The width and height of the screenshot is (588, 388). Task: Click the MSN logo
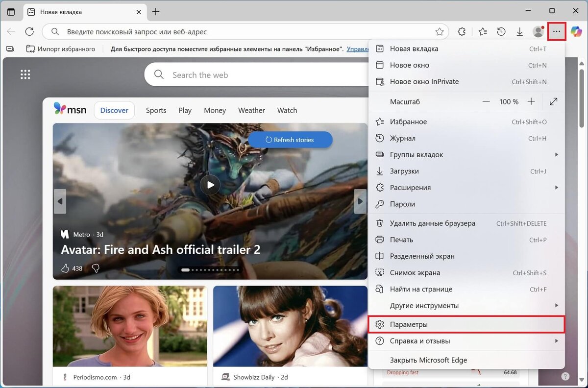pyautogui.click(x=70, y=109)
